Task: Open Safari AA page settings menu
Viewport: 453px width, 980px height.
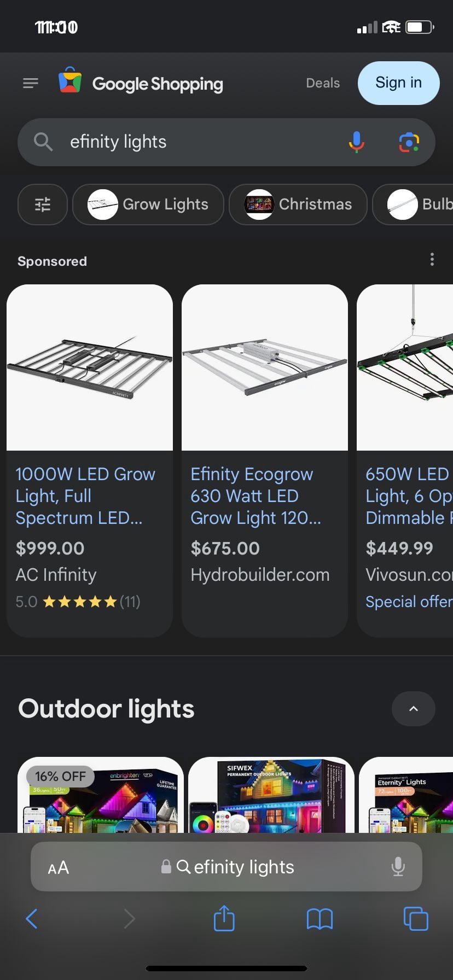Action: point(59,867)
